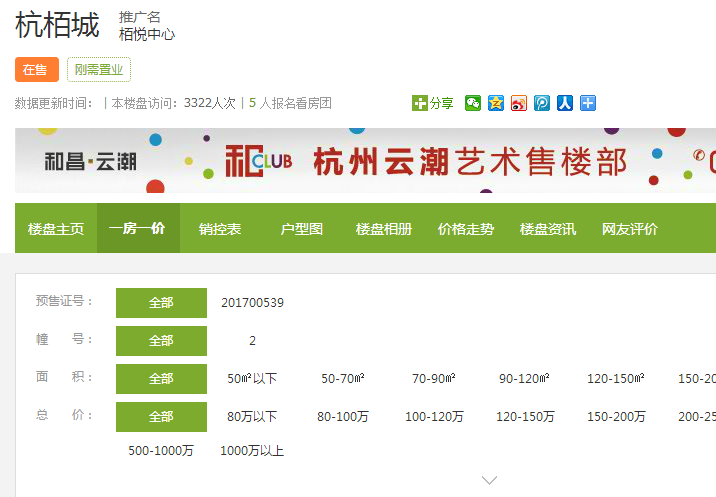Share to Tencent Weibo icon
Image resolution: width=716 pixels, height=497 pixels.
pos(542,103)
